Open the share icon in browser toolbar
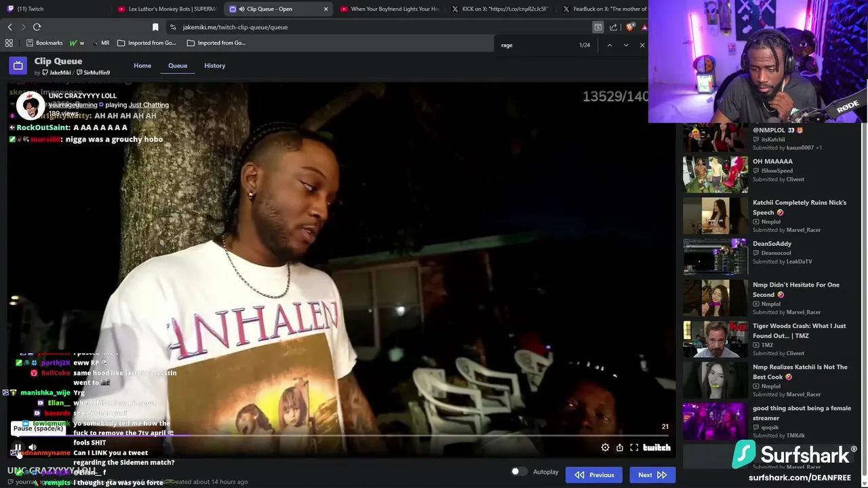Screen dimensions: 868x488 (614, 27)
